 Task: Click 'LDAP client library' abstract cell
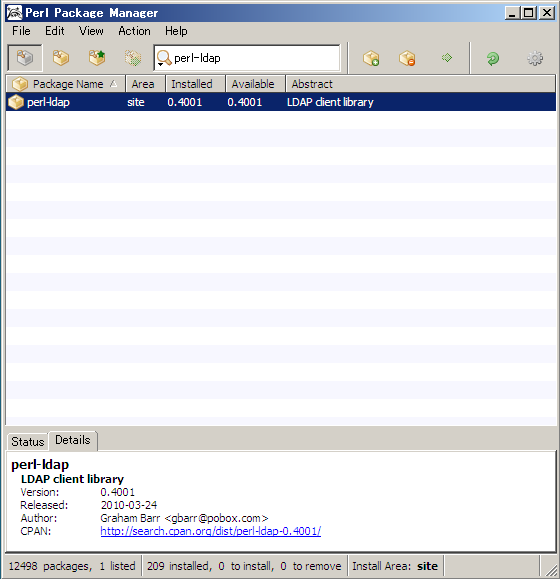click(x=330, y=102)
